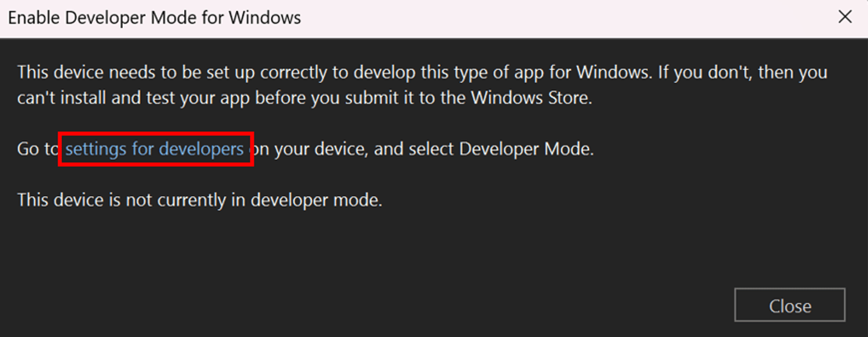Click the Close button to dismiss dialog
868x337 pixels.
[x=789, y=305]
